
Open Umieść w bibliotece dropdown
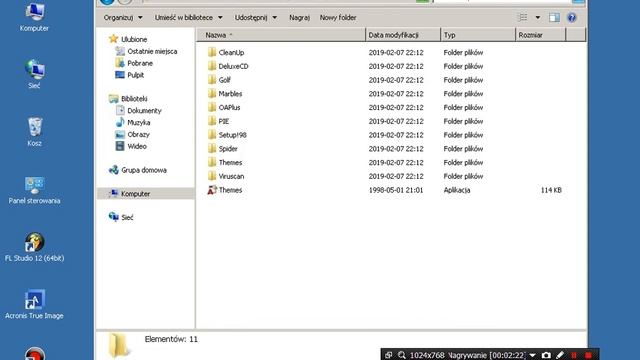pos(189,18)
